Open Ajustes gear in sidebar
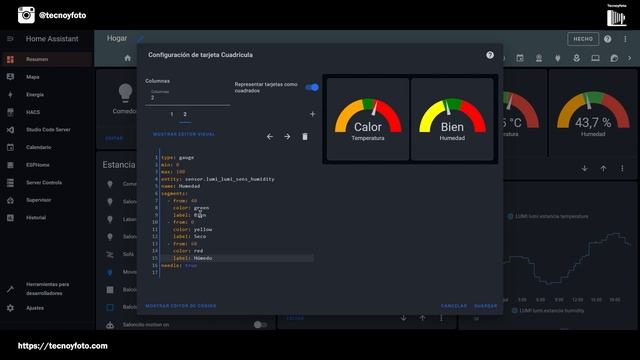Image resolution: width=640 pixels, height=360 pixels. (10, 308)
